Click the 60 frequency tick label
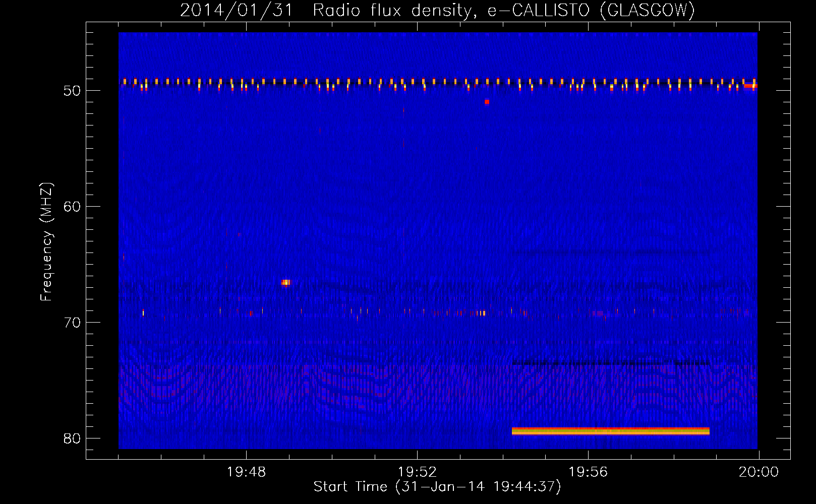Image resolution: width=816 pixels, height=504 pixels. pos(72,207)
